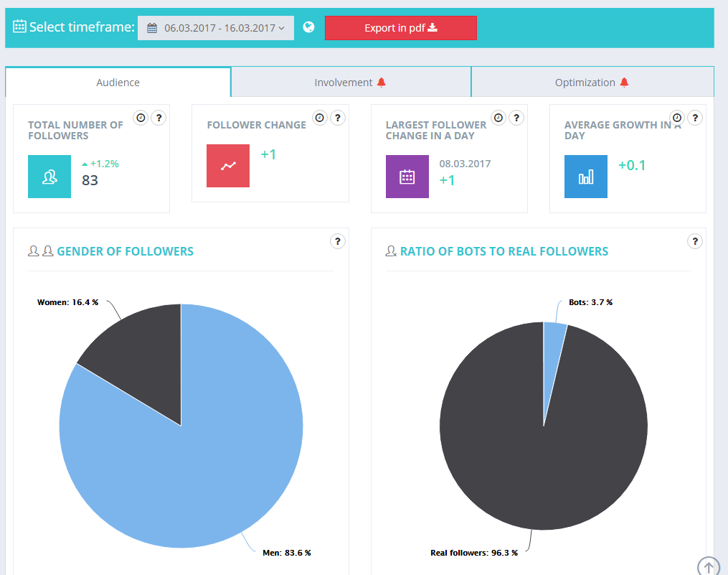Image resolution: width=728 pixels, height=575 pixels.
Task: Click the chevron on the timeframe picker
Action: 282,27
